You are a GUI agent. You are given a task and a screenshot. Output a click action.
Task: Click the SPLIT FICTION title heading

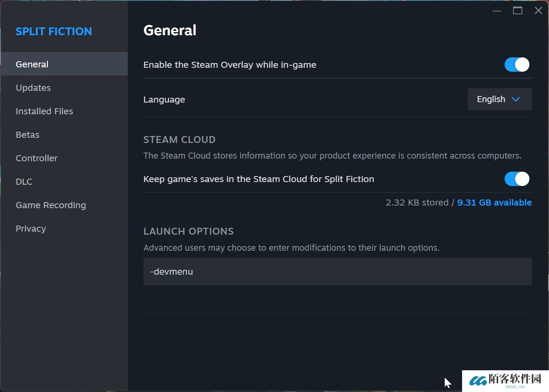pyautogui.click(x=54, y=31)
